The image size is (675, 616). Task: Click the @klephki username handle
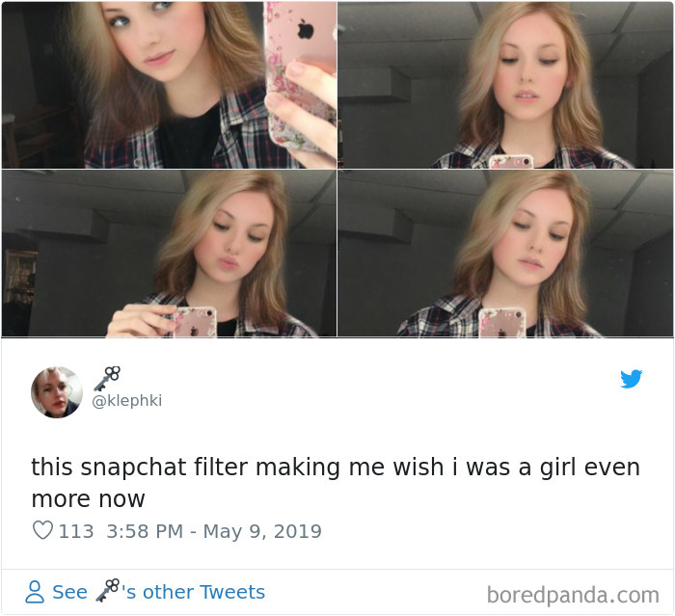[126, 400]
